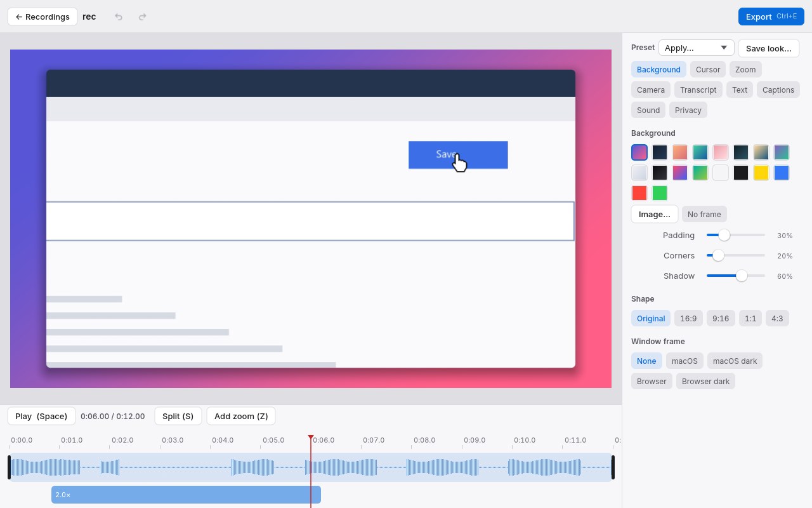Switch to the Background tab
Screen dimensions: 812x508
pos(658,69)
